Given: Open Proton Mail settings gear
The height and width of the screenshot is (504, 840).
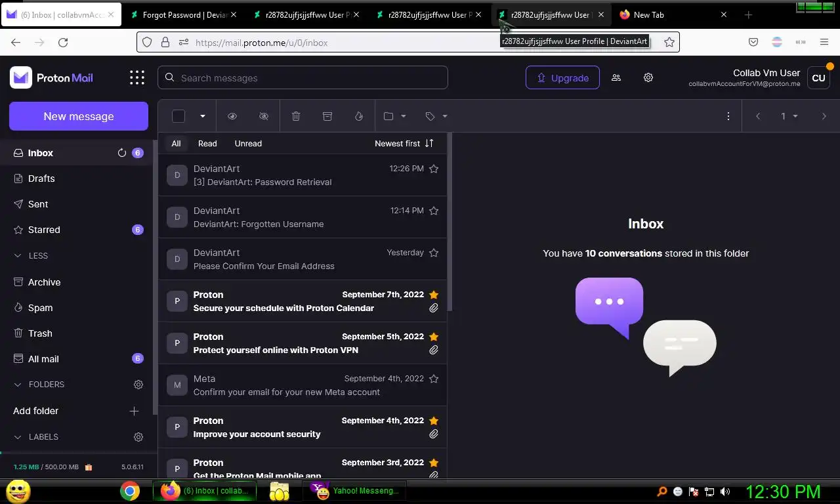Looking at the screenshot, I should 648,77.
